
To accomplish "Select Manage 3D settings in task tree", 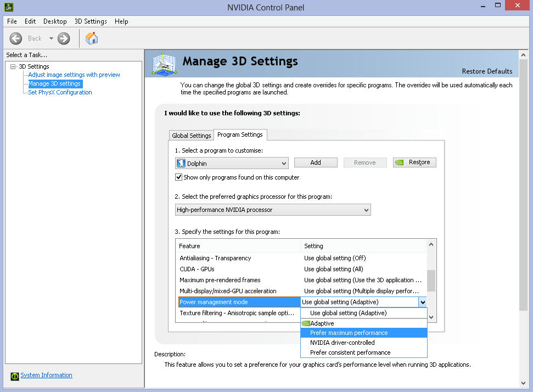I will click(54, 83).
